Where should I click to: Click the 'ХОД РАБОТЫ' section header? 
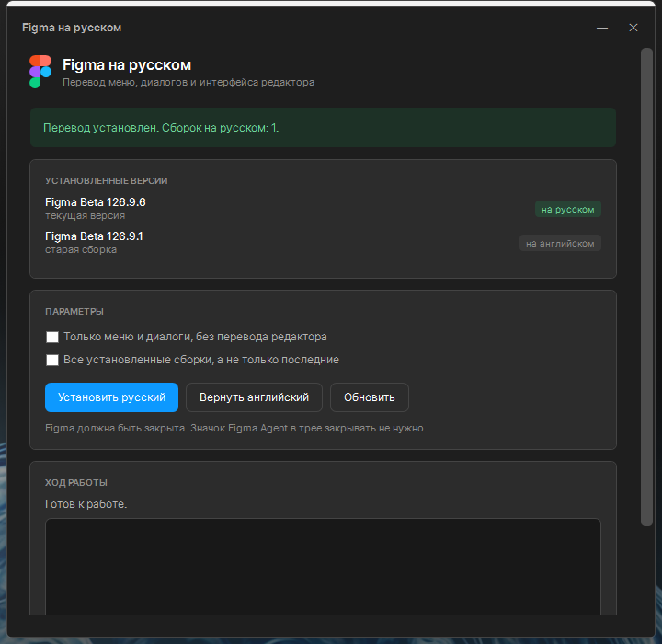tap(76, 483)
